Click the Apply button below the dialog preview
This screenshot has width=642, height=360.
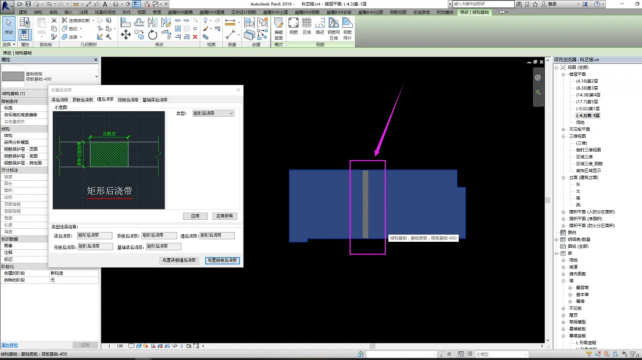coord(195,216)
